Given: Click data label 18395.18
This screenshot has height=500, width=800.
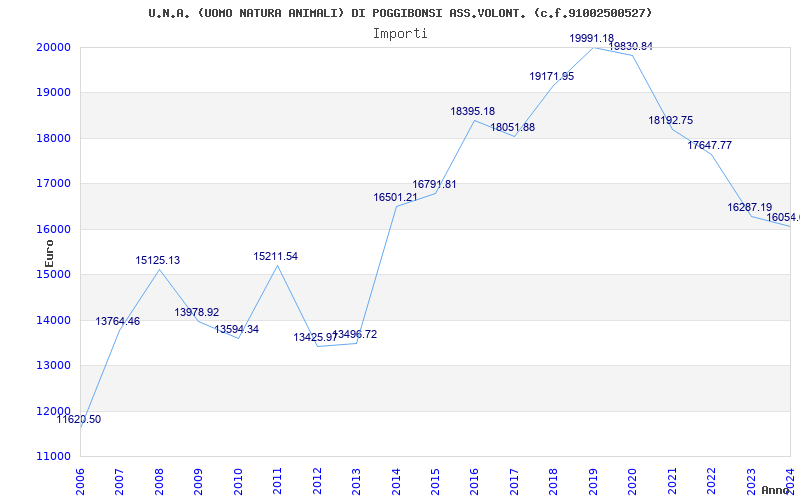Looking at the screenshot, I should (472, 111).
